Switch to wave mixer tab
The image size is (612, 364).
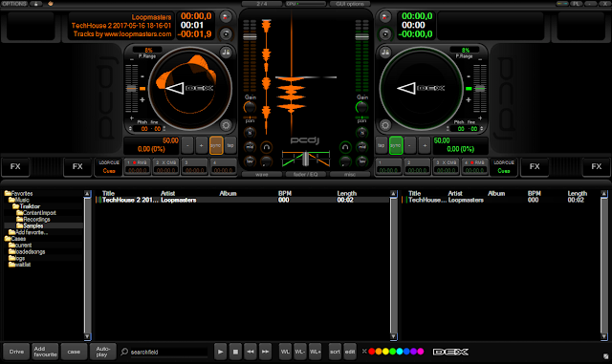261,175
